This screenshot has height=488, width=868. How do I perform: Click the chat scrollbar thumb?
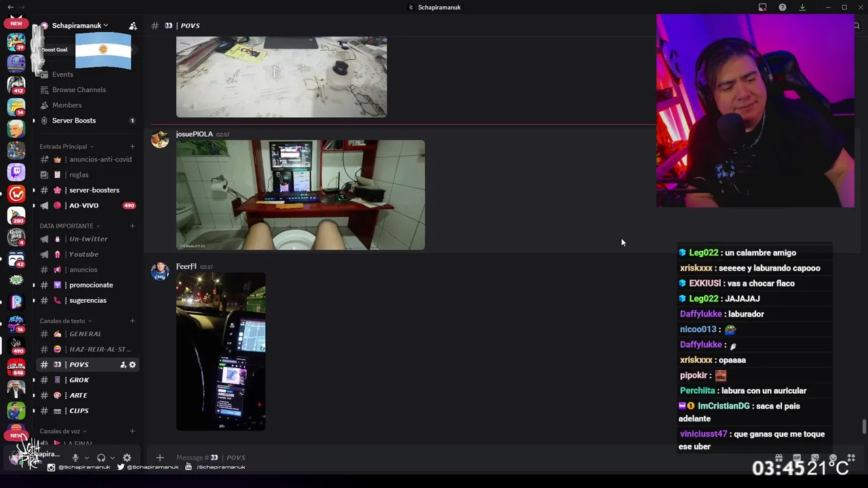863,428
